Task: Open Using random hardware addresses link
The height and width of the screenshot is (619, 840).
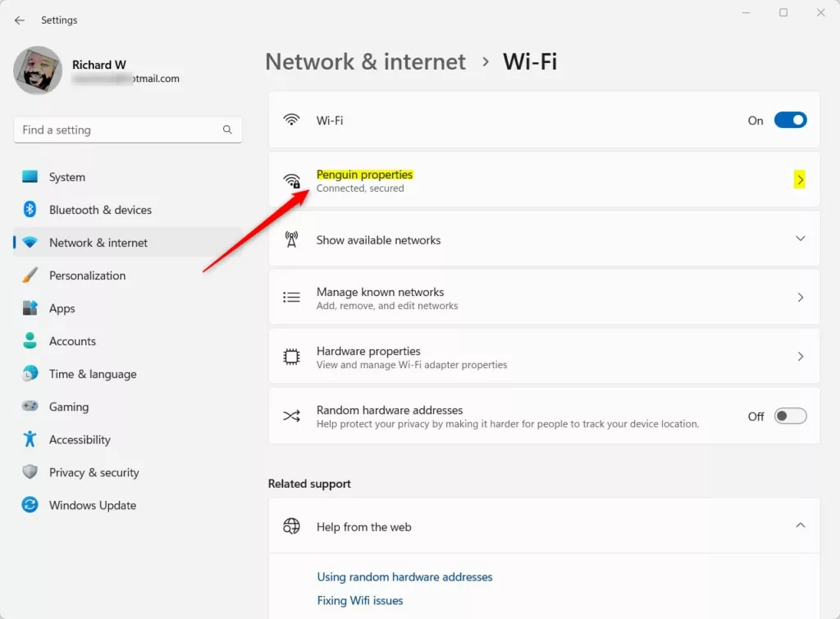Action: [x=404, y=577]
